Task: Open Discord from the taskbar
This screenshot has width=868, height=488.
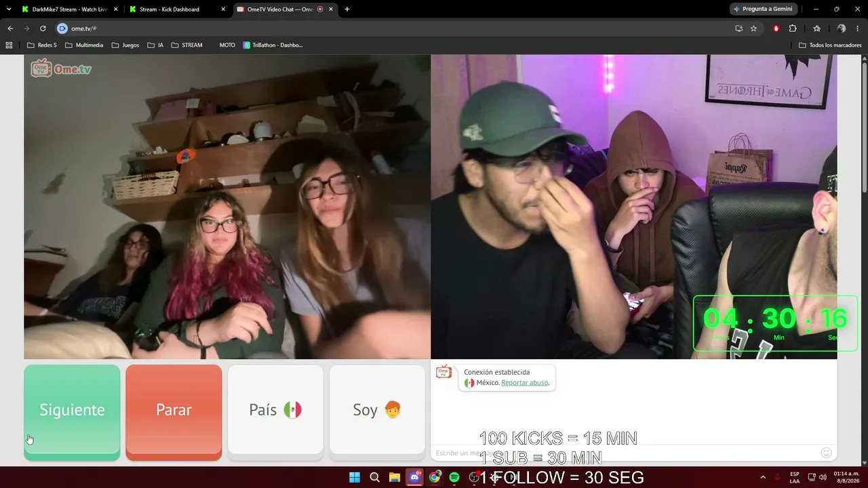Action: coord(414,477)
